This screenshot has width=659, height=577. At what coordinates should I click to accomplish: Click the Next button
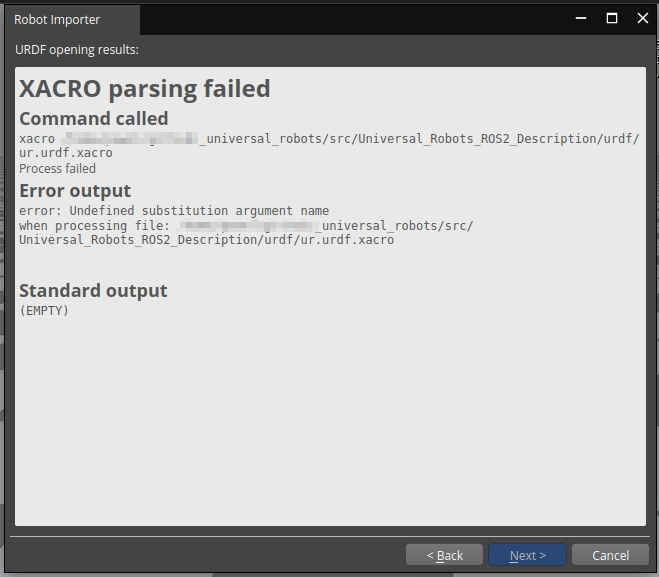(527, 555)
